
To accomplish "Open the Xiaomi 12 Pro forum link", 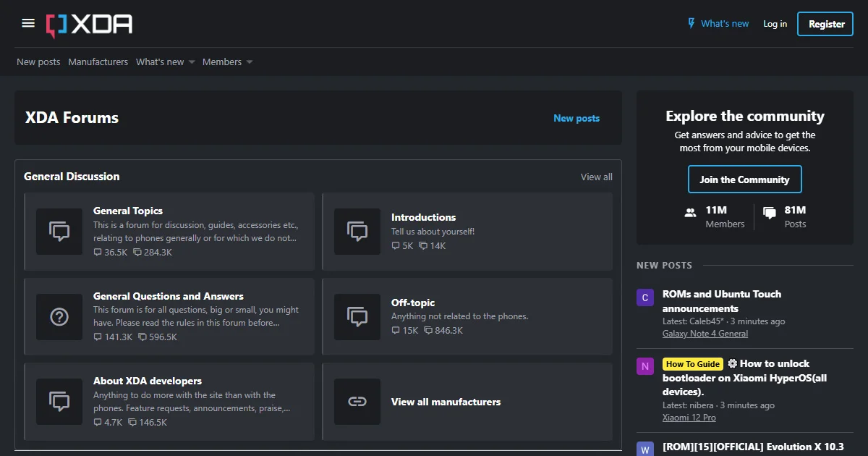I will pyautogui.click(x=689, y=418).
